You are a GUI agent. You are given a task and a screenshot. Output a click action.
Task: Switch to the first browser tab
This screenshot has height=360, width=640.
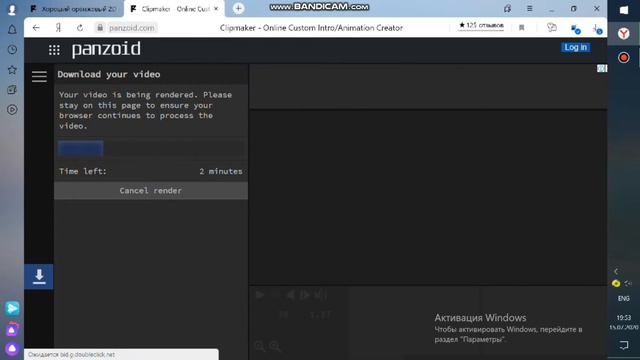[73, 9]
